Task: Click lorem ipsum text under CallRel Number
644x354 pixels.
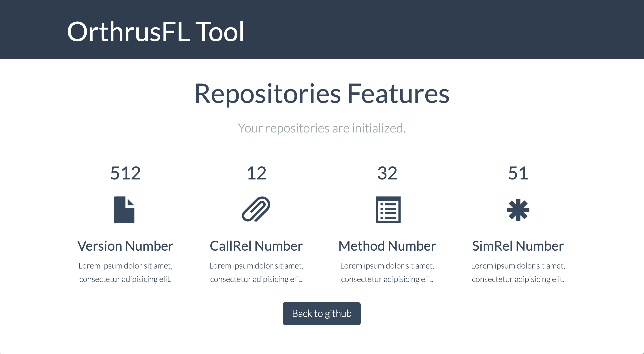Action: (x=256, y=272)
